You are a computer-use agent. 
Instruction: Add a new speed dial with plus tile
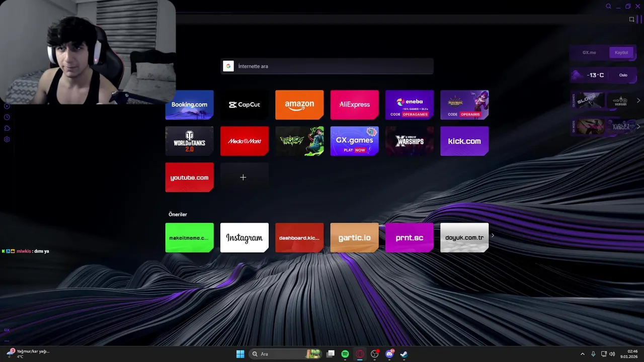[244, 177]
